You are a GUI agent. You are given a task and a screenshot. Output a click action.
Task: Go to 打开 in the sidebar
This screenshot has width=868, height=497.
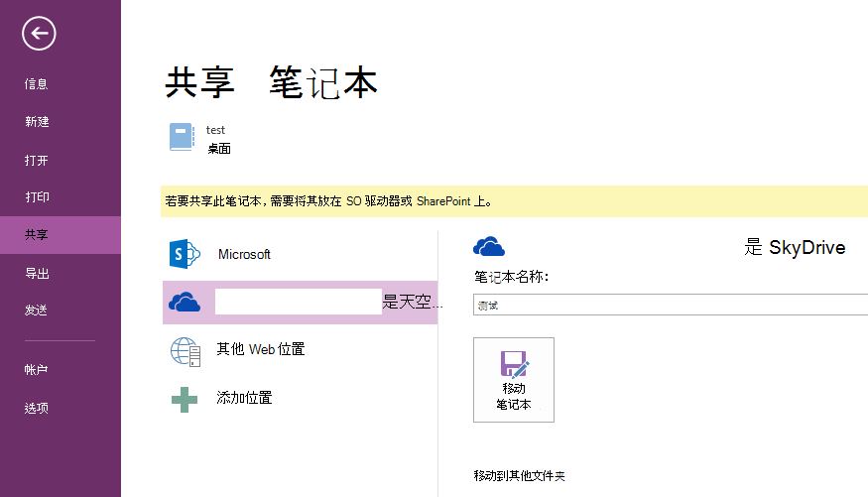36,161
